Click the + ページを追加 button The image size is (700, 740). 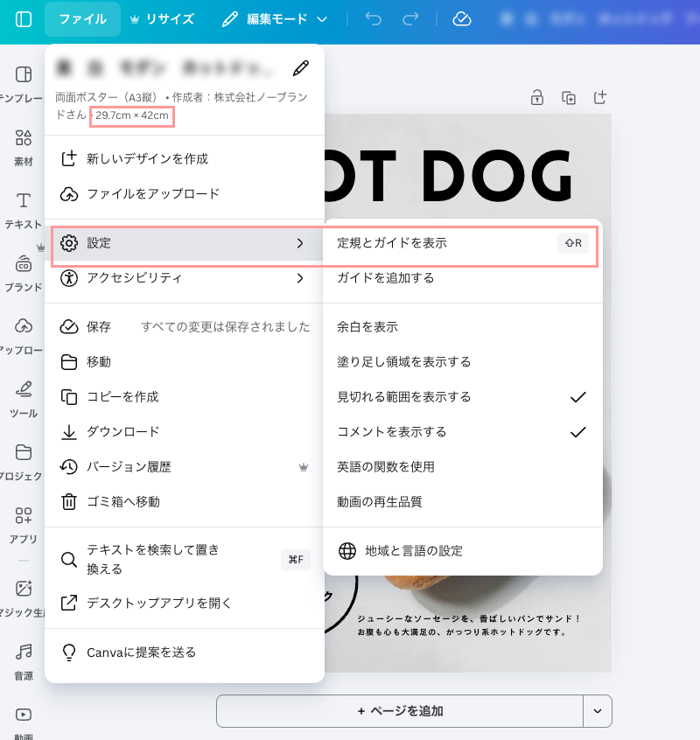[400, 711]
